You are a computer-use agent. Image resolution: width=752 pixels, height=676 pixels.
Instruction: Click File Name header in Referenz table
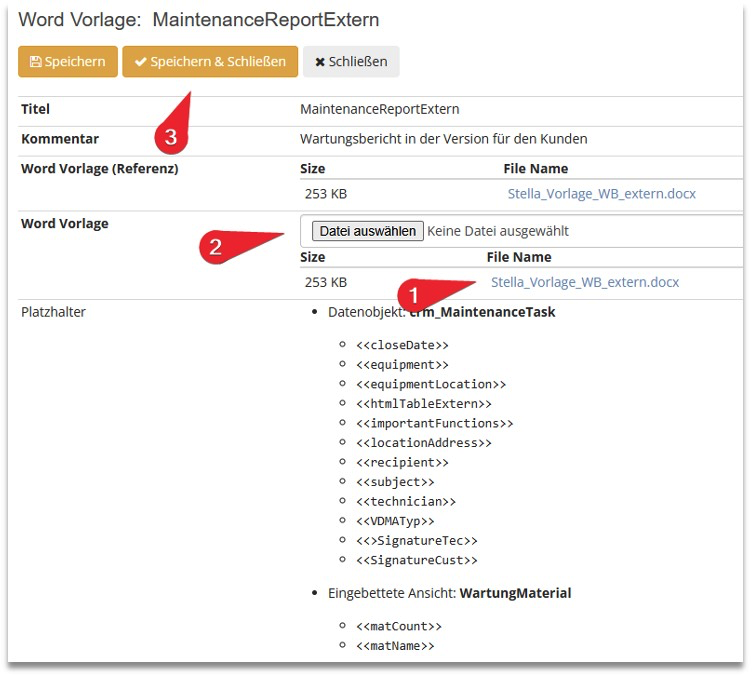pyautogui.click(x=535, y=169)
